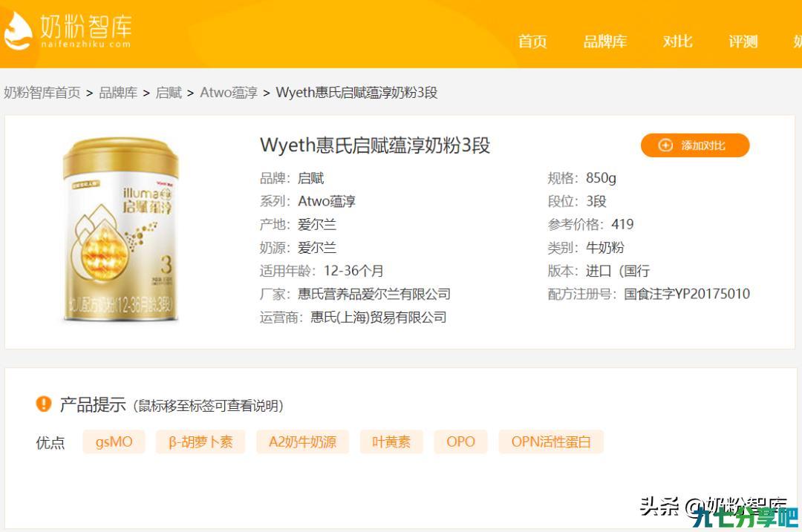Viewport: 802px width, 532px height.
Task: Open the 首页 menu item
Action: (532, 42)
